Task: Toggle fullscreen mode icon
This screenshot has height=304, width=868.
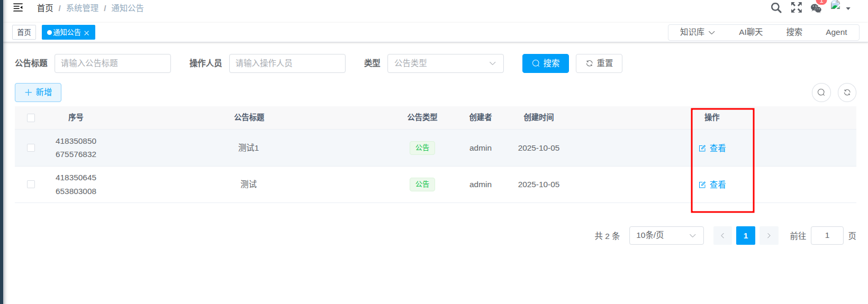Action: coord(796,7)
